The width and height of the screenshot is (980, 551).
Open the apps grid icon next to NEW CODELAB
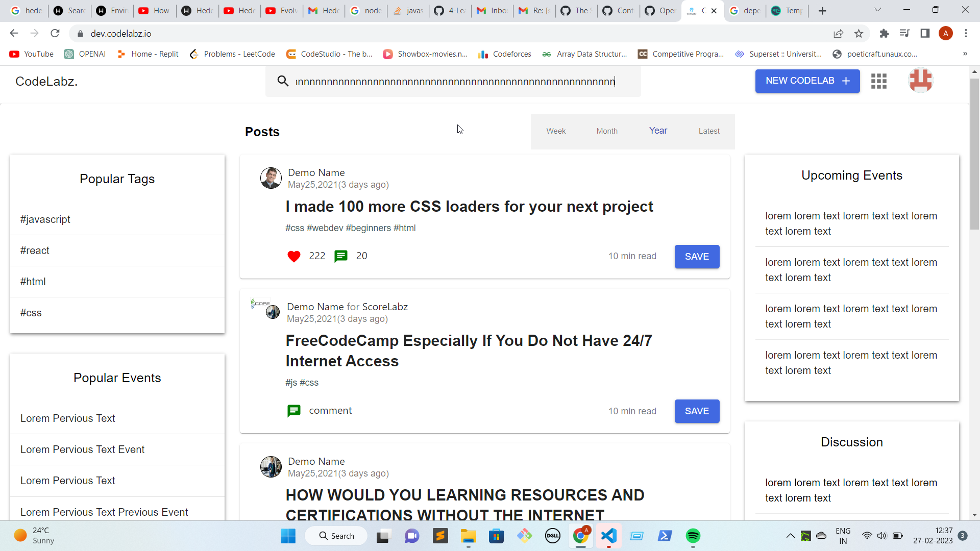point(878,81)
